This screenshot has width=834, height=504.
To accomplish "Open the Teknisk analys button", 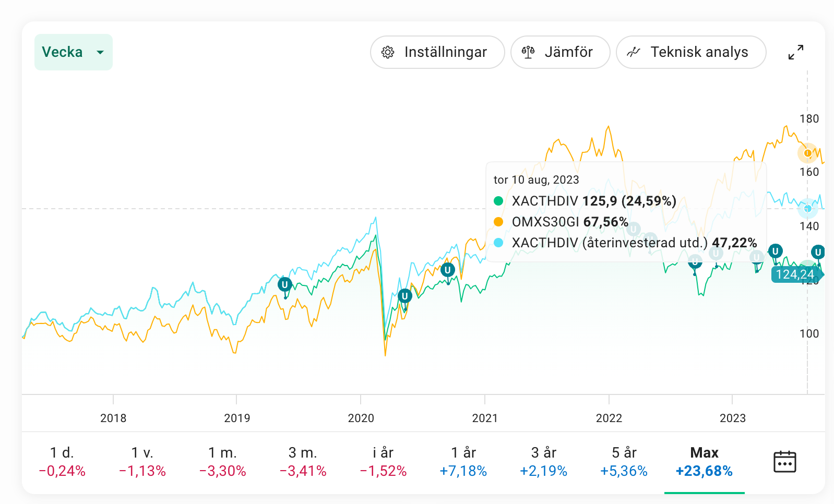I will point(690,52).
